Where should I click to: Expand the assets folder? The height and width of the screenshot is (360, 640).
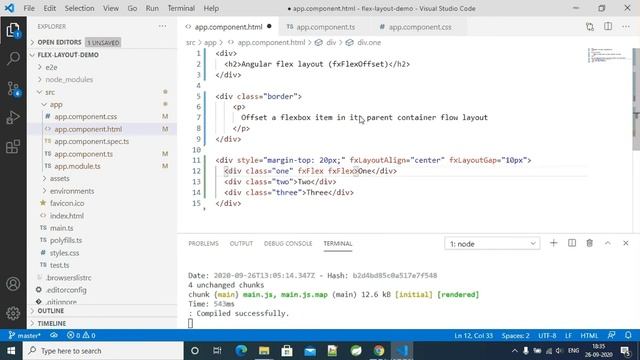click(x=60, y=179)
